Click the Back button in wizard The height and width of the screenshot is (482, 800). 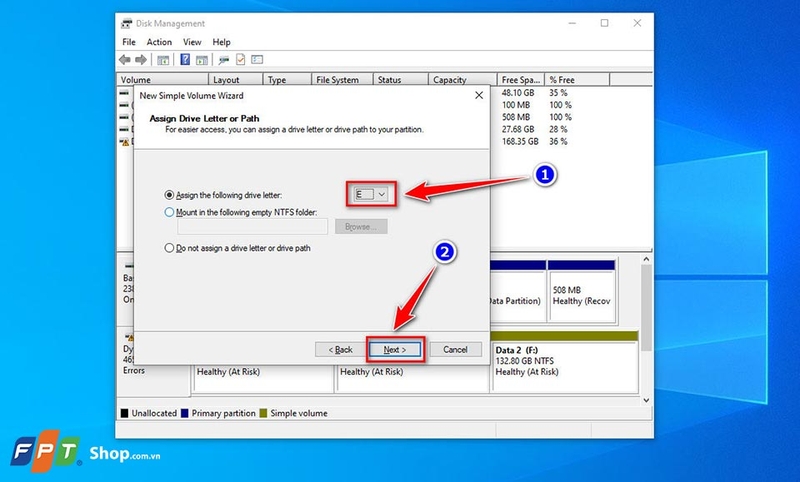[340, 349]
